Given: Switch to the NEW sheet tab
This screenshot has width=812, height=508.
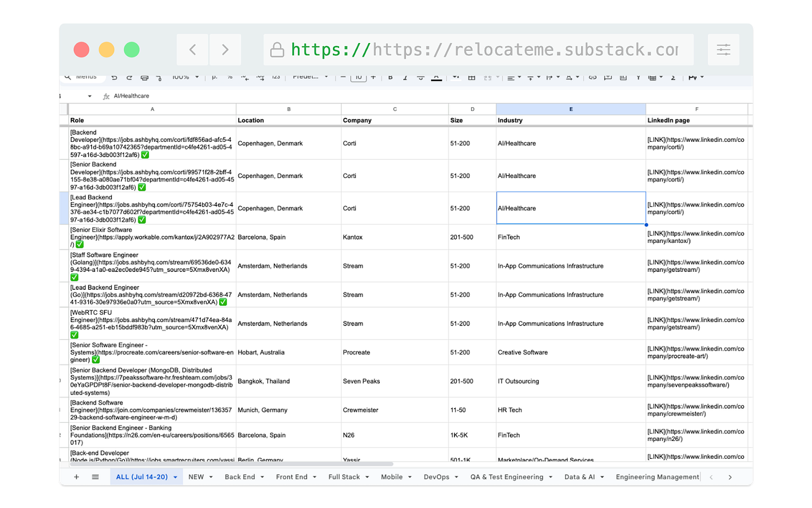Looking at the screenshot, I should [x=196, y=477].
